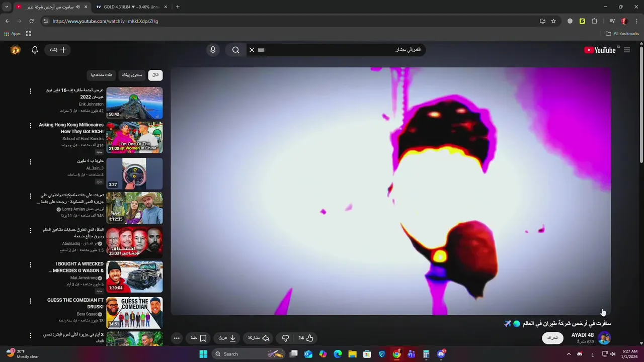Viewport: 644px width, 362px height.
Task: Open options menu for Hong Kong Millionaires video
Action: coord(30,126)
